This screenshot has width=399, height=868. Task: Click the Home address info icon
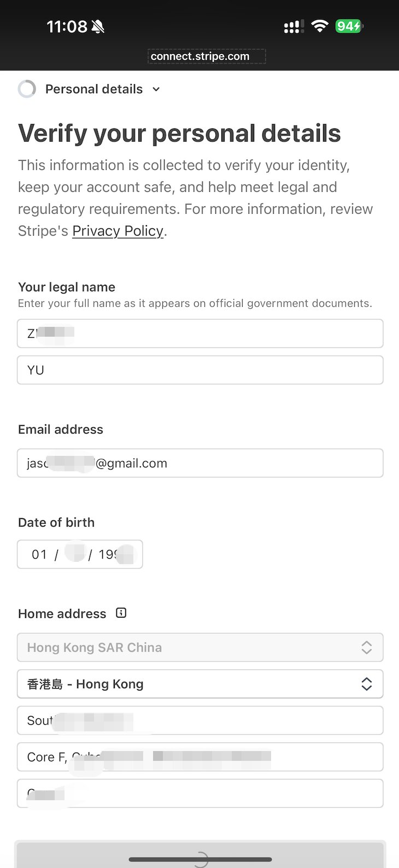[x=121, y=613]
